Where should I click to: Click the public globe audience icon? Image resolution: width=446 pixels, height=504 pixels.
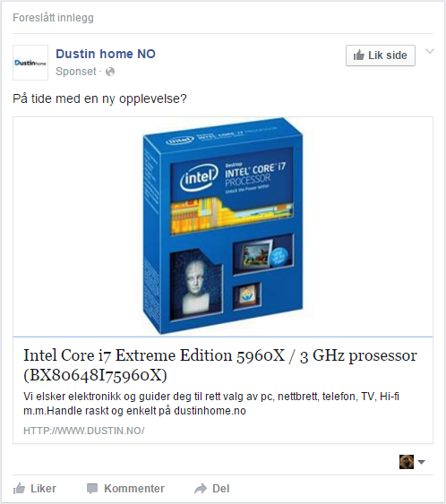(110, 72)
